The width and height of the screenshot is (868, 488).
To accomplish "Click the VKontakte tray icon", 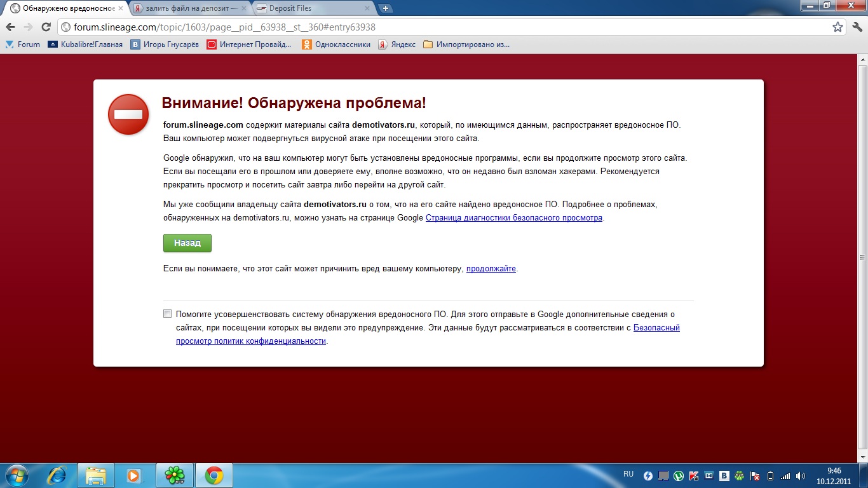I will [724, 475].
